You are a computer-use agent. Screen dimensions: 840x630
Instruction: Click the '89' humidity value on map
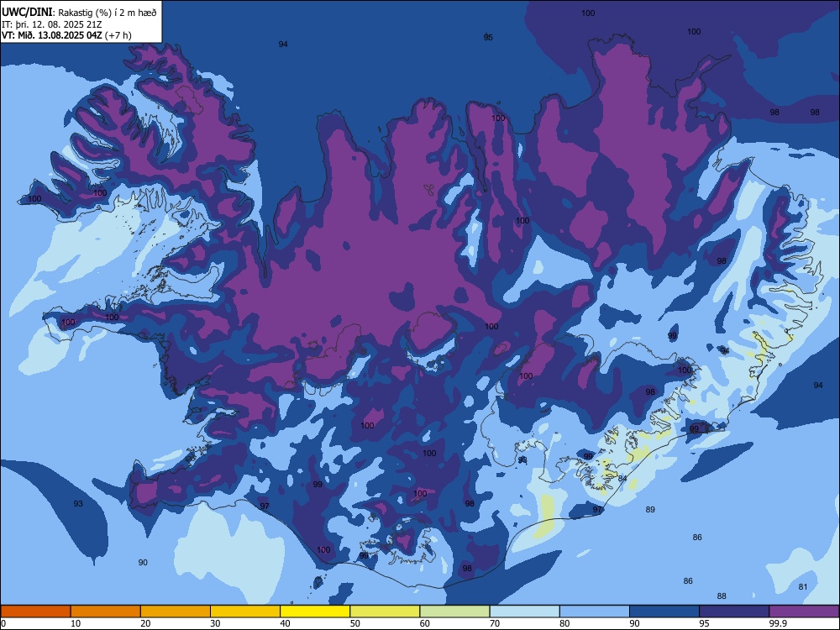tap(650, 510)
